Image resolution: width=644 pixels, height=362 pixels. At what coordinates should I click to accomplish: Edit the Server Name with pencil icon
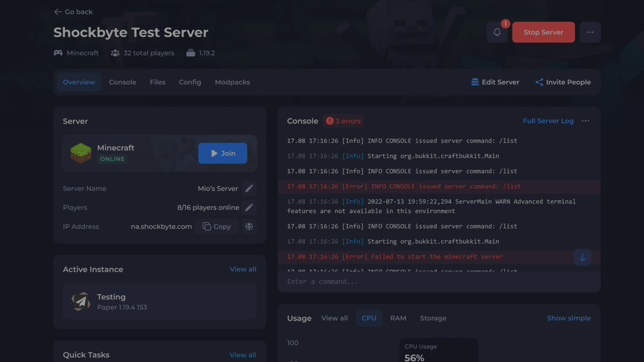[249, 189]
